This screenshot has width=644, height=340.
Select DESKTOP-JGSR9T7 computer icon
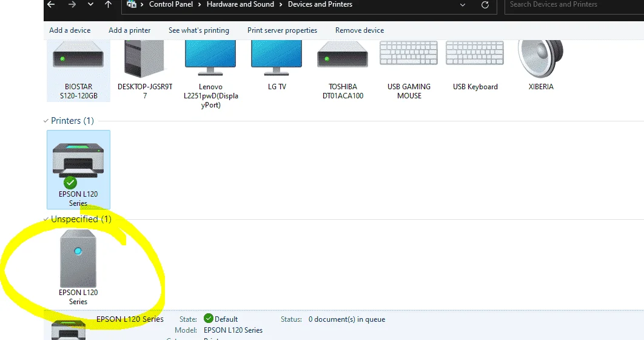144,58
